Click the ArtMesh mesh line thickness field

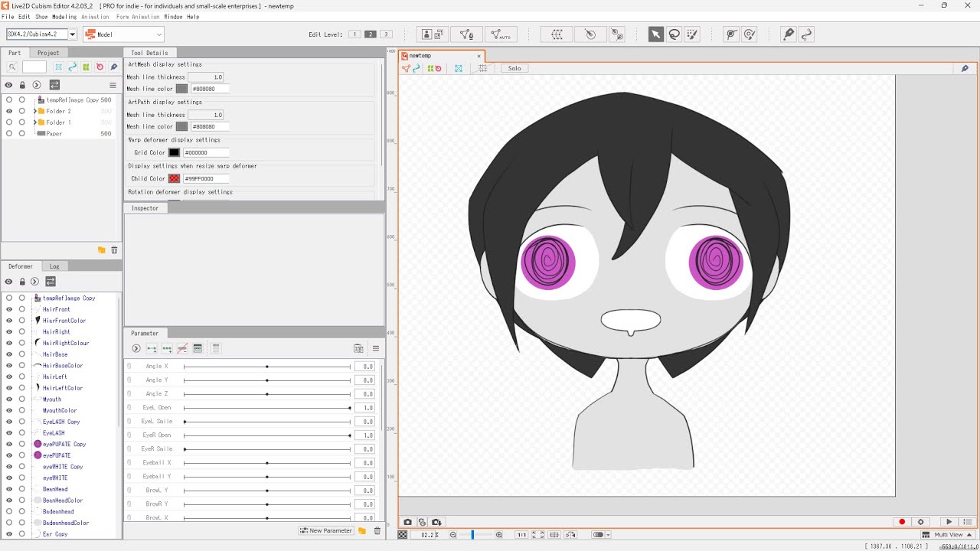coord(206,77)
